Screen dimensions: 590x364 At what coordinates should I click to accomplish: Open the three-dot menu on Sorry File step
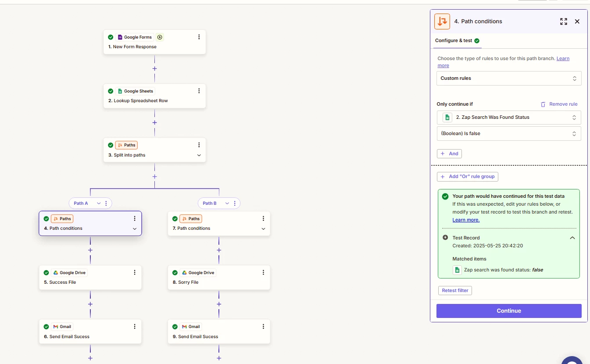tap(263, 272)
